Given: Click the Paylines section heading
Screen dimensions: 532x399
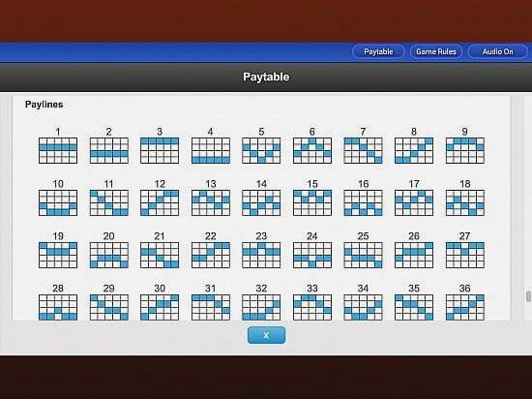Looking at the screenshot, I should [x=44, y=105].
